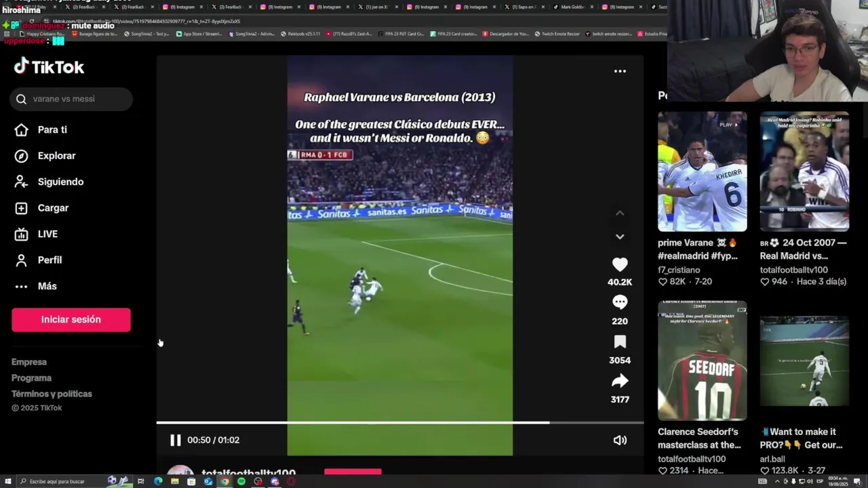
Task: Open Microsoft Edge from the taskbar
Action: click(158, 481)
